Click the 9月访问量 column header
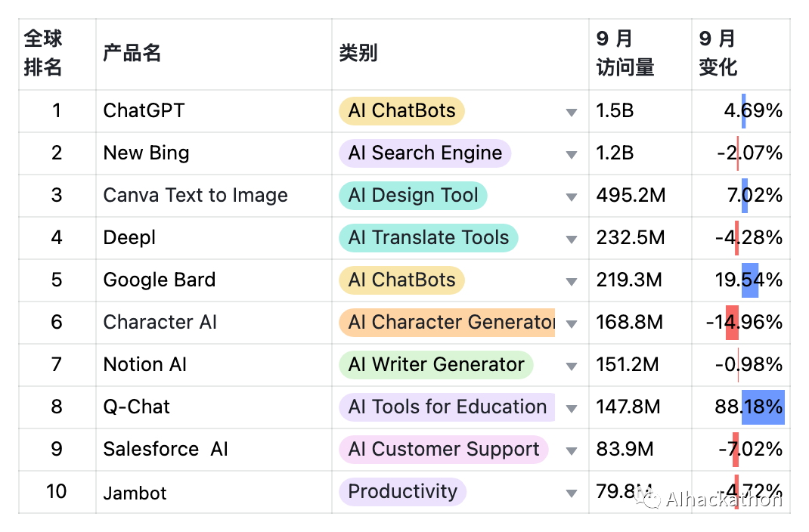The image size is (809, 532). click(x=625, y=54)
